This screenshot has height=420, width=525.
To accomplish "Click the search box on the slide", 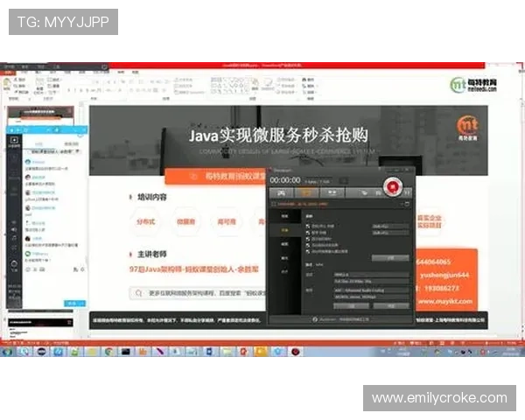I will coord(198,293).
